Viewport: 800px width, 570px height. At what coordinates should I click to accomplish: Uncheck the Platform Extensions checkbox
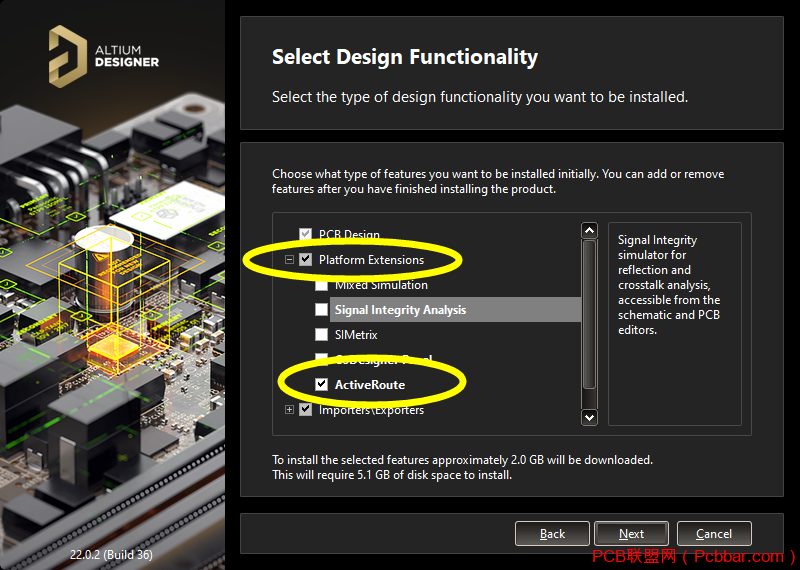coord(305,259)
